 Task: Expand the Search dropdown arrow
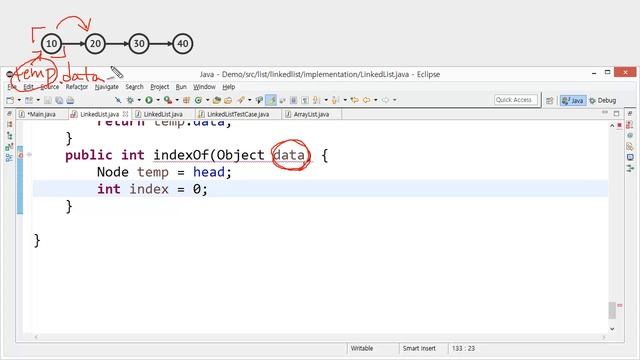click(x=249, y=100)
